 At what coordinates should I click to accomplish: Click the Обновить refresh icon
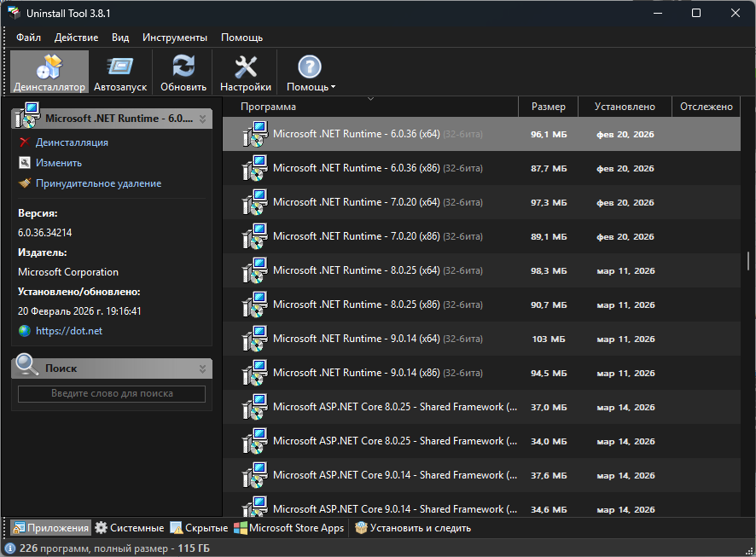[x=183, y=73]
